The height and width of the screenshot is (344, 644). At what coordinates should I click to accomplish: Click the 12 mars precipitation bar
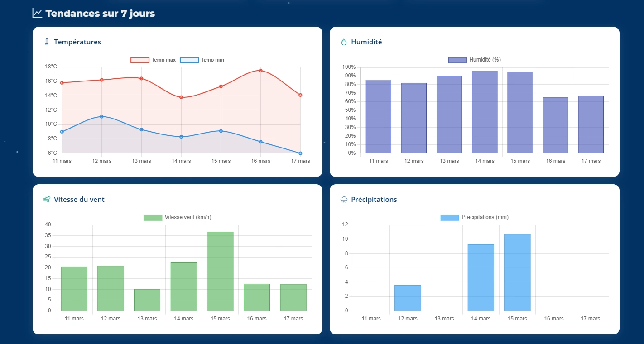coord(408,297)
